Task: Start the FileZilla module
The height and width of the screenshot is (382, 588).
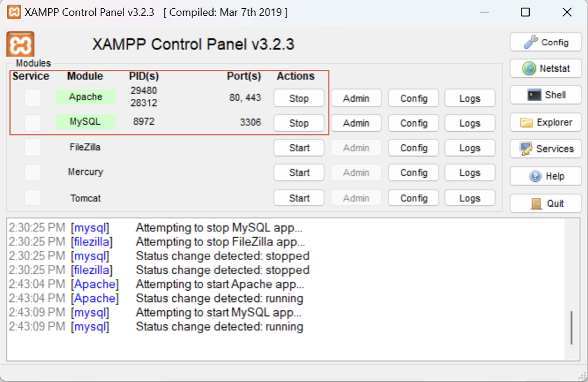Action: tap(298, 148)
